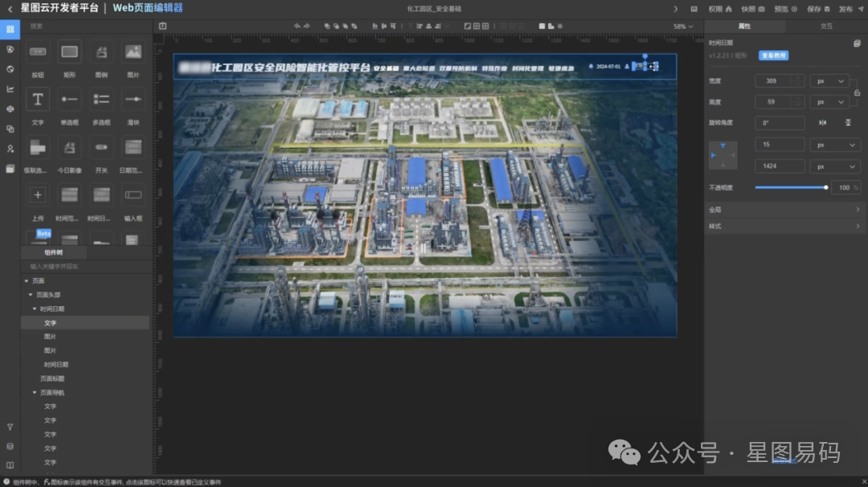The image size is (868, 487).
Task: Click the 权限 button
Action: click(720, 9)
